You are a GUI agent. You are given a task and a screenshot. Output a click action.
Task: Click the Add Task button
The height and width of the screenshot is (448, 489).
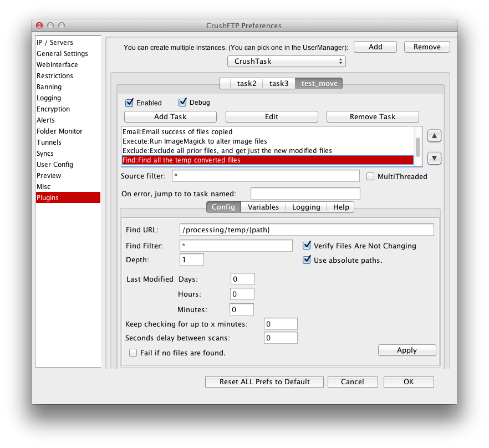(x=170, y=116)
